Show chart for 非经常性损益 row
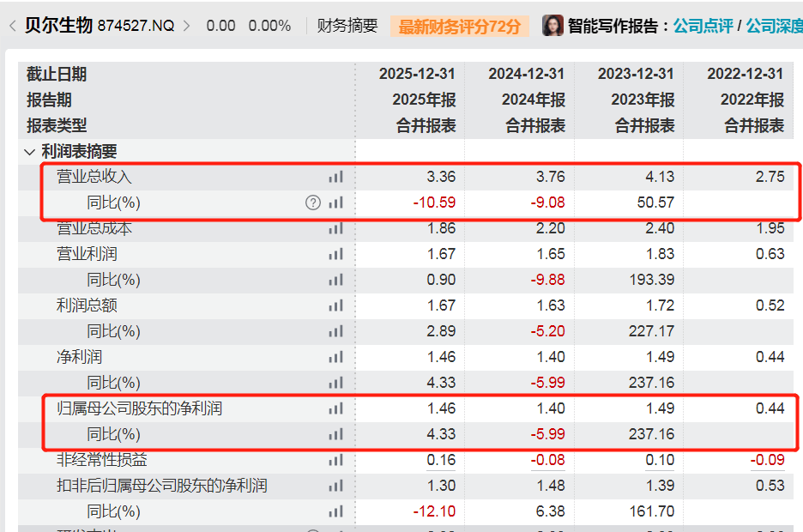 336,460
